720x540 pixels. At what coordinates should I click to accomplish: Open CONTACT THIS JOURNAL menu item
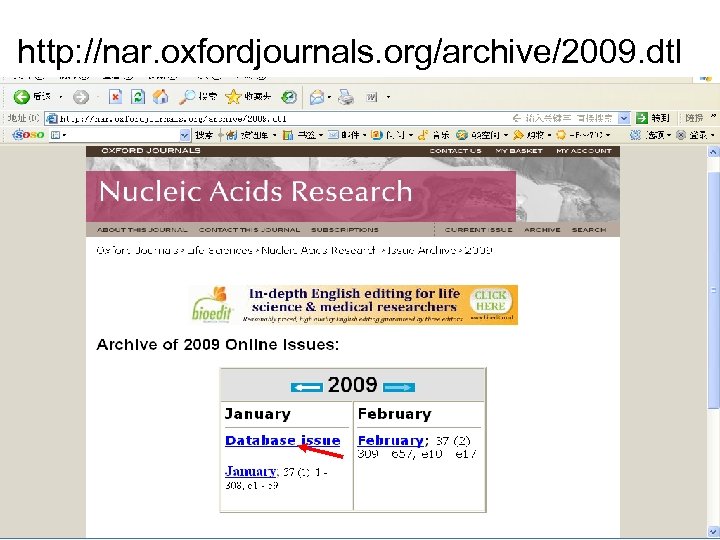coord(249,230)
